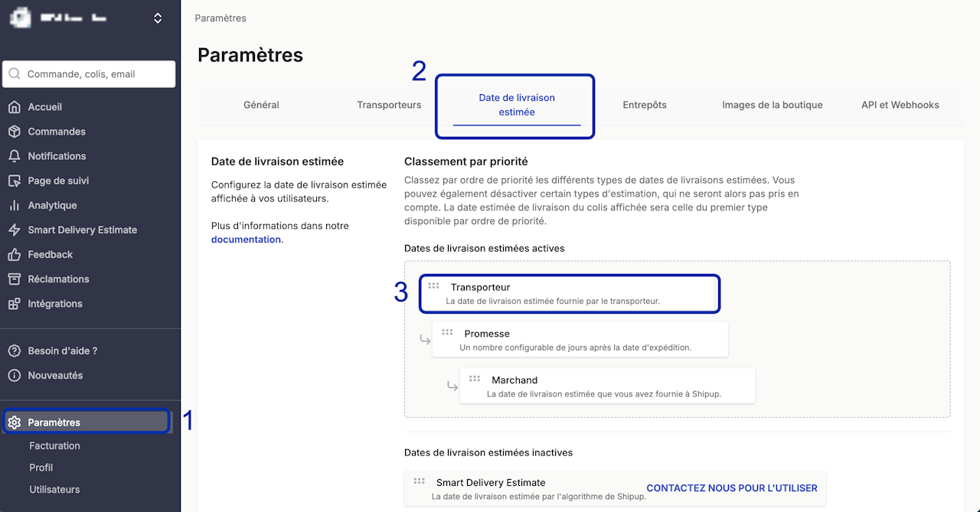Image resolution: width=980 pixels, height=512 pixels.
Task: Click the Transporteur drag handle
Action: tap(433, 286)
